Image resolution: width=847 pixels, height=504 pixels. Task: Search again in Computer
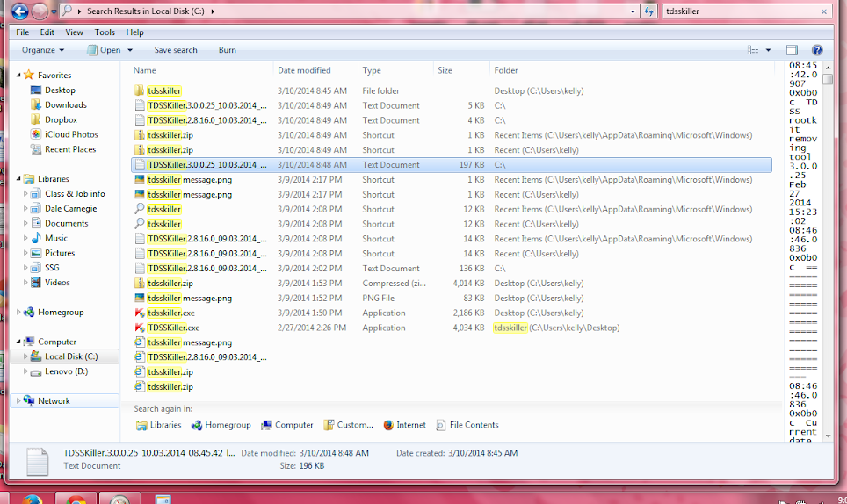(286, 425)
